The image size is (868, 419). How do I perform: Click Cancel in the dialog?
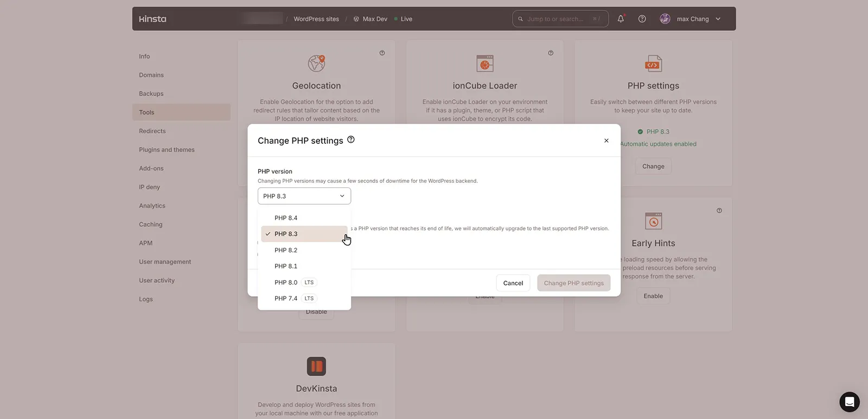point(513,283)
